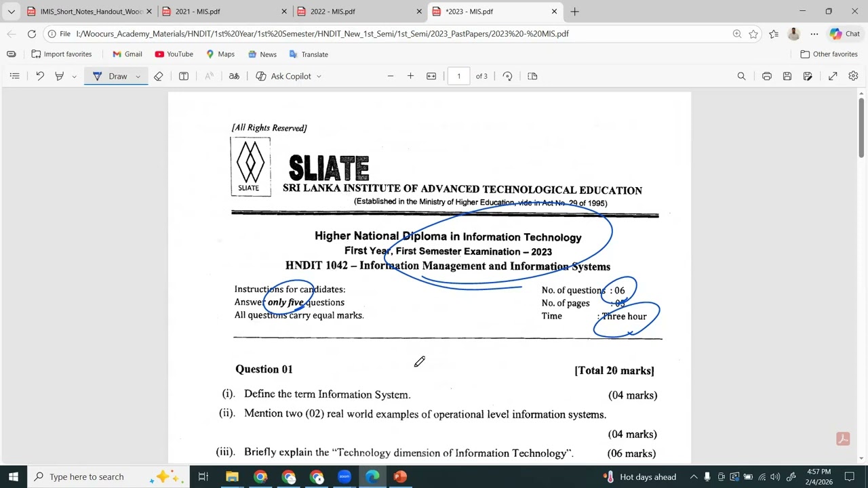Screen dimensions: 868x488
Task: Enter full screen with expand icon
Action: [x=833, y=76]
